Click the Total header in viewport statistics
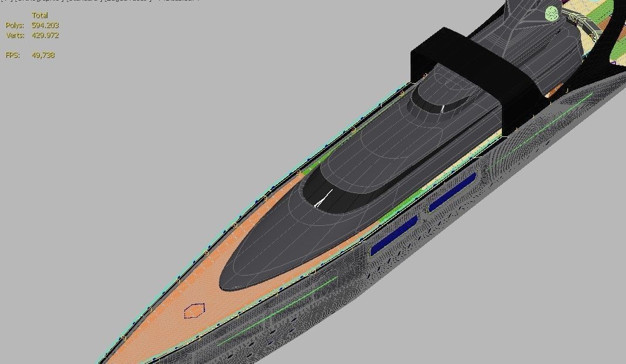The image size is (626, 364). click(x=40, y=15)
